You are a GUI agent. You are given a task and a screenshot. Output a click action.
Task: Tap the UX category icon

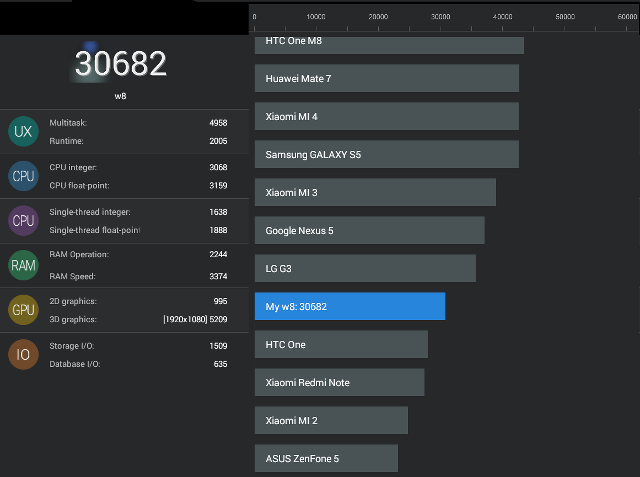coord(23,131)
